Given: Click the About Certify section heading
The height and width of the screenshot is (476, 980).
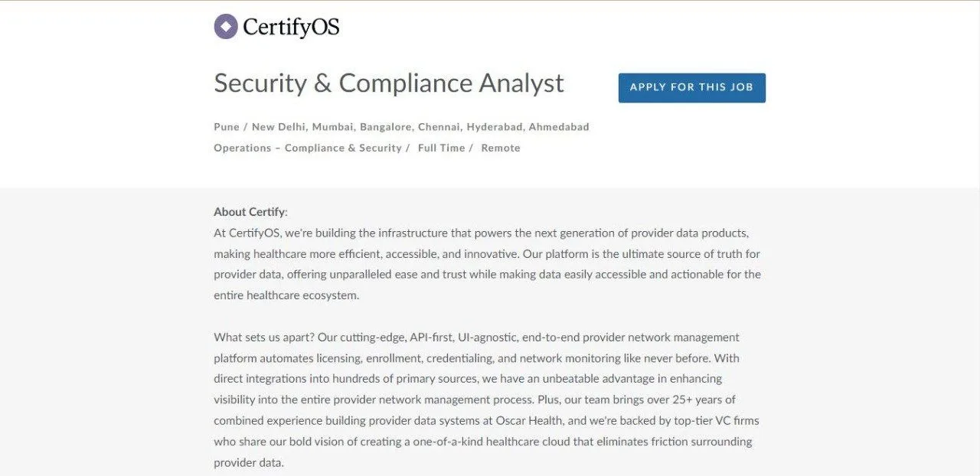Looking at the screenshot, I should (x=249, y=212).
